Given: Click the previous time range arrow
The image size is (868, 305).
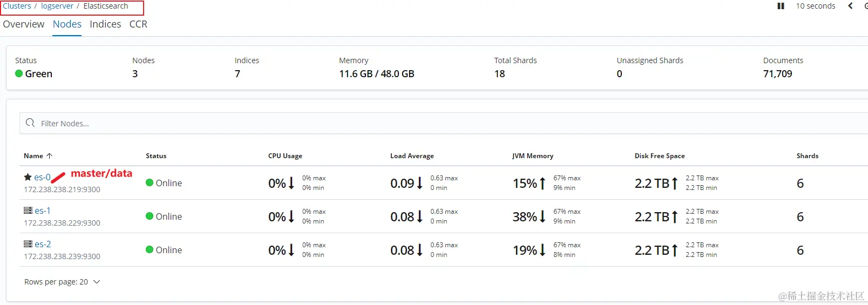Looking at the screenshot, I should [851, 6].
